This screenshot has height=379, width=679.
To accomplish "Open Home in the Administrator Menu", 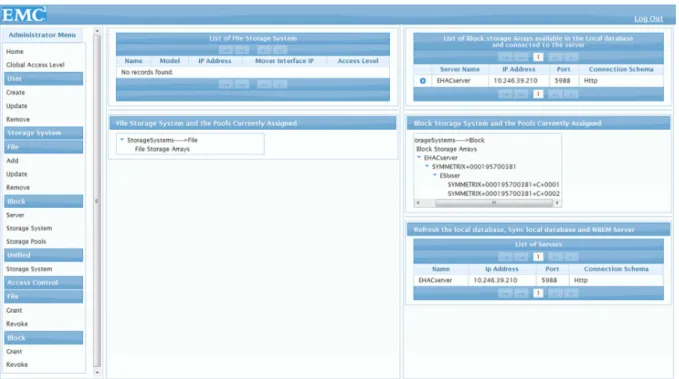I will 15,52.
